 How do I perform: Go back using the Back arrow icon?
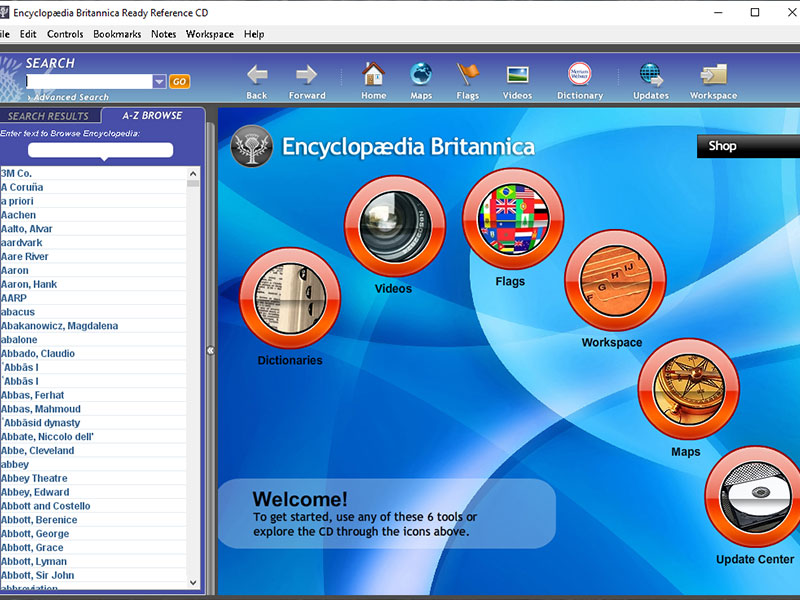click(x=257, y=75)
